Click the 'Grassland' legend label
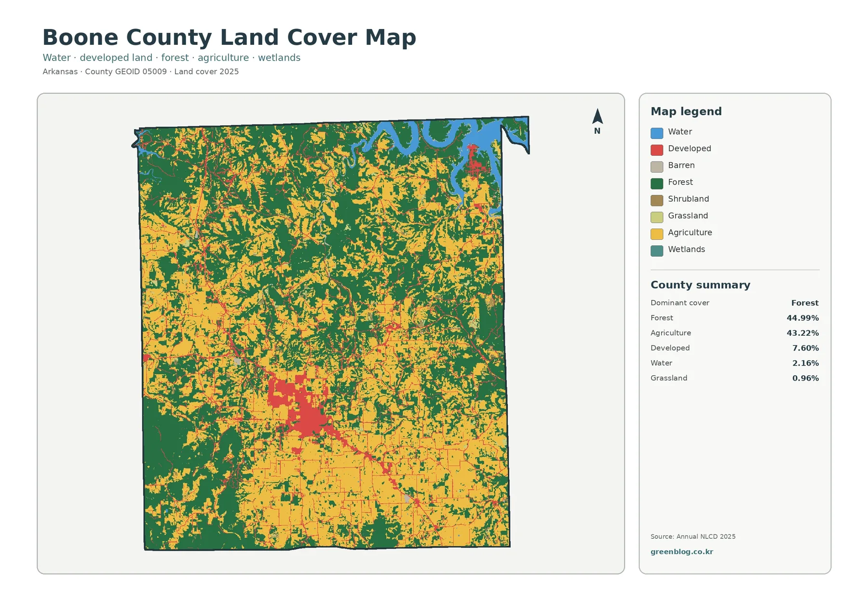 point(688,216)
